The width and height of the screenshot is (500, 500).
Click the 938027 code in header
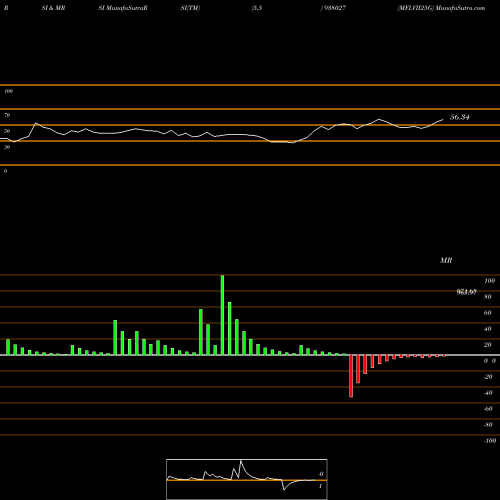click(x=335, y=8)
